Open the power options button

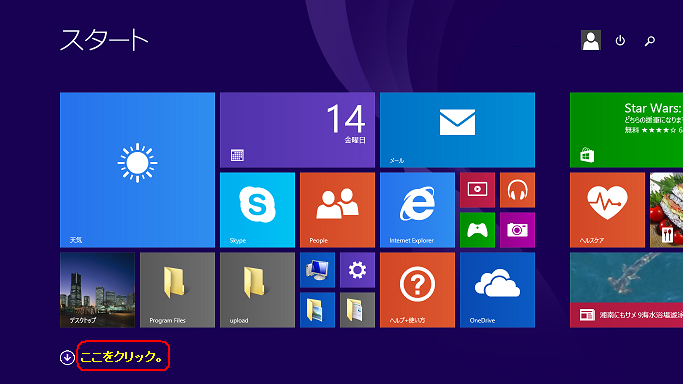[620, 40]
